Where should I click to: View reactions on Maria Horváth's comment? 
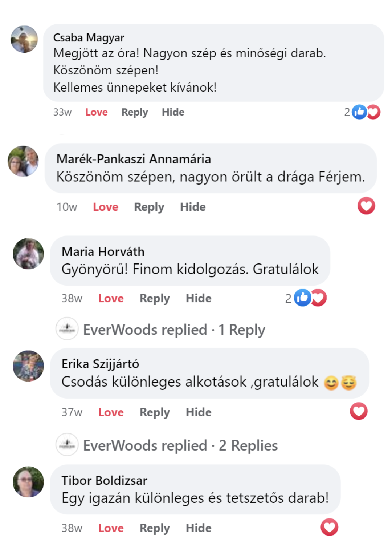(306, 298)
